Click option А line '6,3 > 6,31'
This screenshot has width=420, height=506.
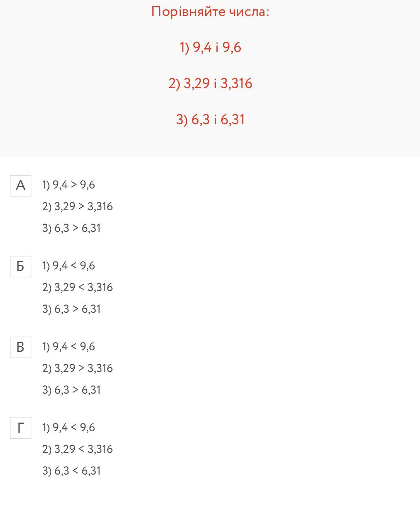coord(71,228)
